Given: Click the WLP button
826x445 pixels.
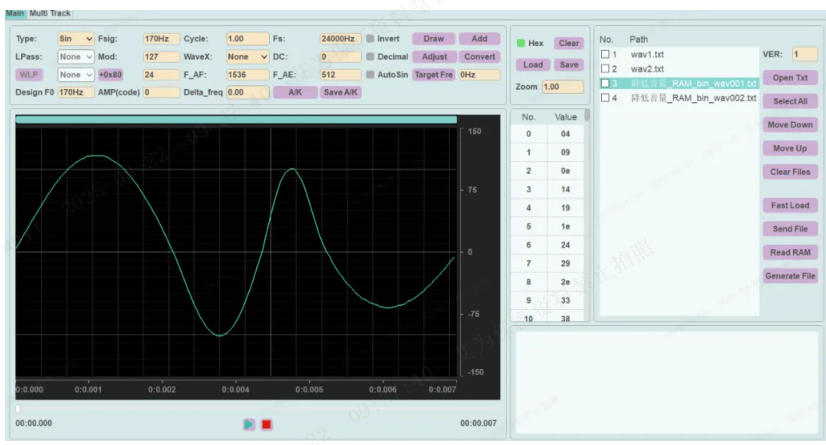Looking at the screenshot, I should (x=29, y=75).
